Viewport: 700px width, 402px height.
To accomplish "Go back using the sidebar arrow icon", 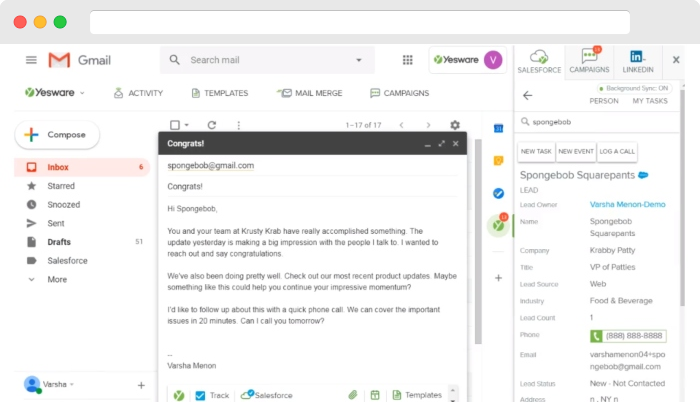I will point(528,96).
